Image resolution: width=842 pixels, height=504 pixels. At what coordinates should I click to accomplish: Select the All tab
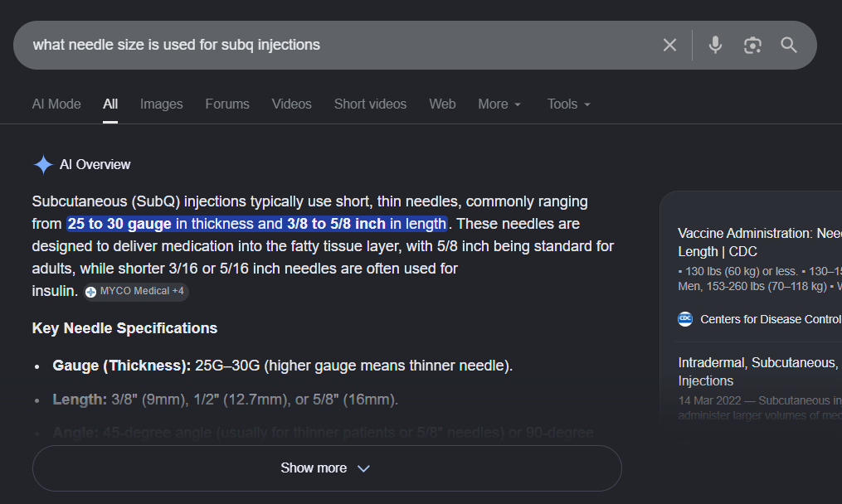click(110, 104)
